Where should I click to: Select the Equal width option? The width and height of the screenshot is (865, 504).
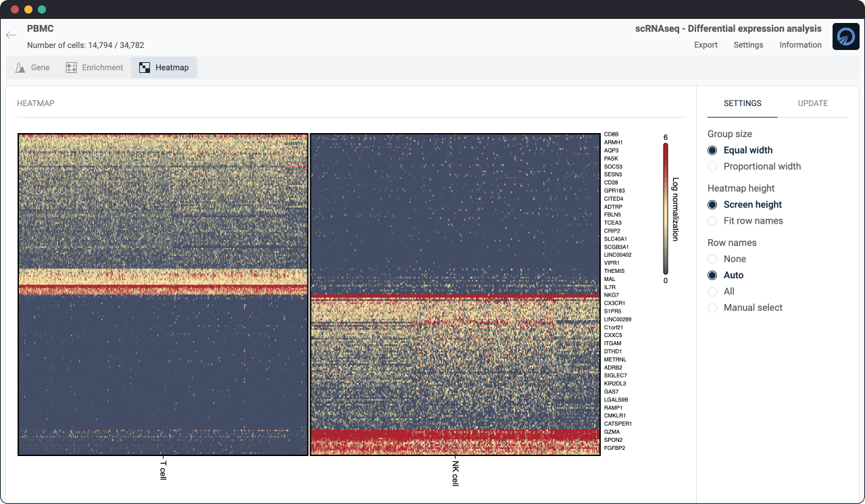712,151
